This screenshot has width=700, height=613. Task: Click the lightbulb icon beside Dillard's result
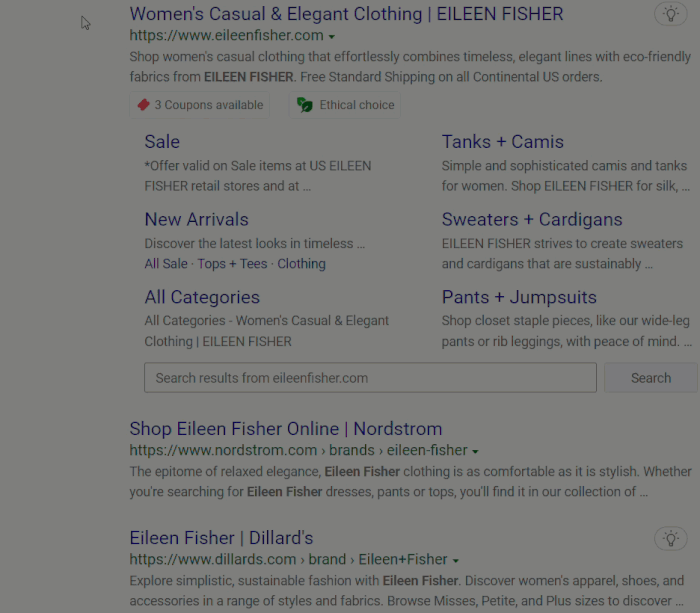coord(670,538)
